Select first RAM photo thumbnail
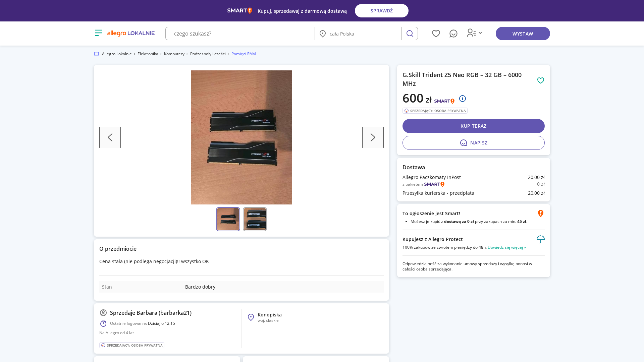 (x=228, y=219)
